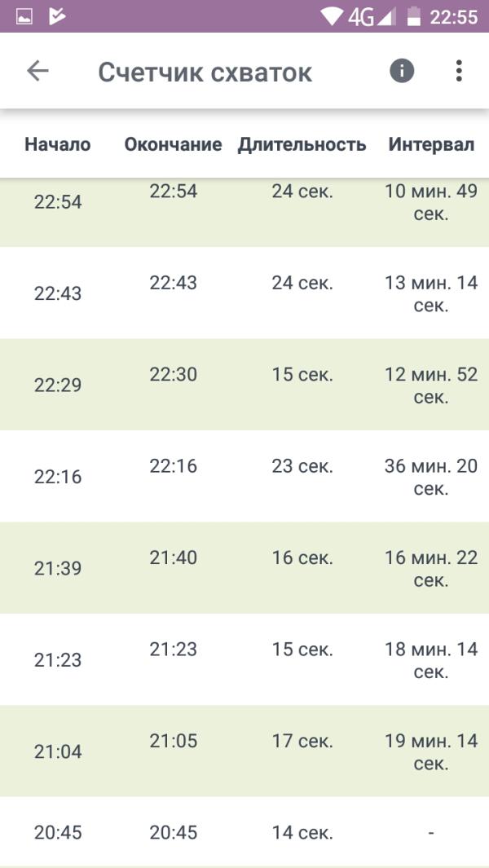Select the Окончание column header
The height and width of the screenshot is (868, 489).
point(173,144)
